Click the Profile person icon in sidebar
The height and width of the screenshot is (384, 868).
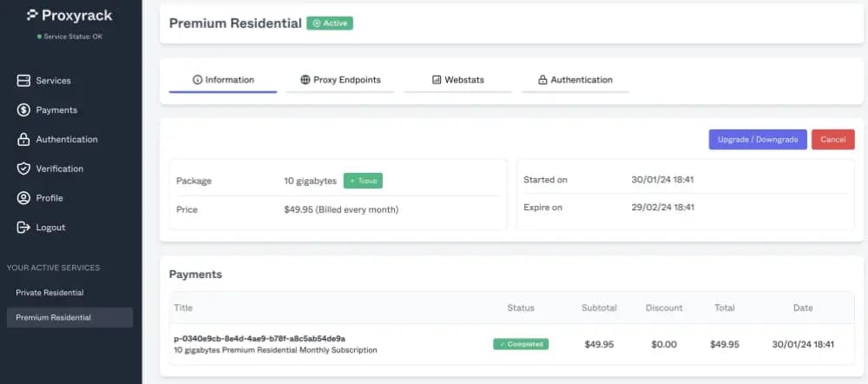23,198
